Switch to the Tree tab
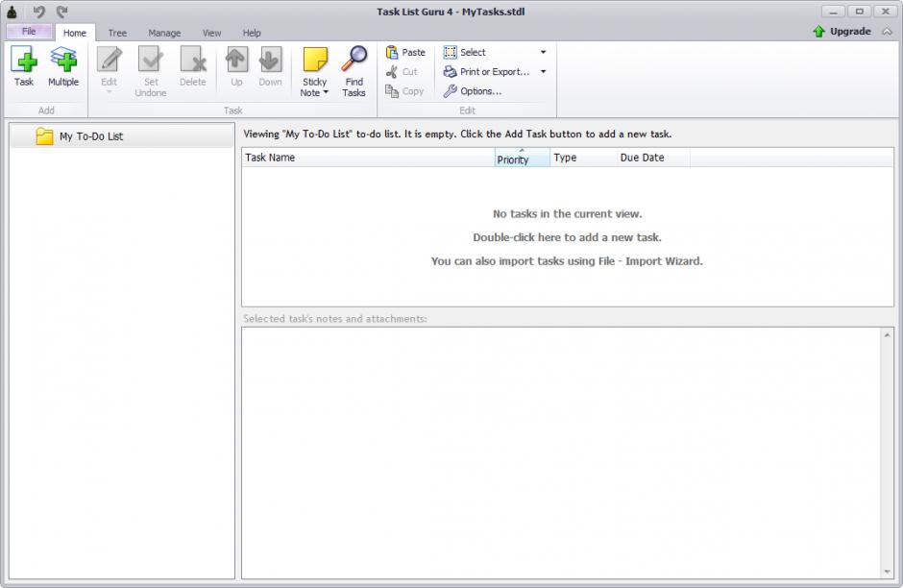Screen dimensions: 903x588 (x=117, y=33)
